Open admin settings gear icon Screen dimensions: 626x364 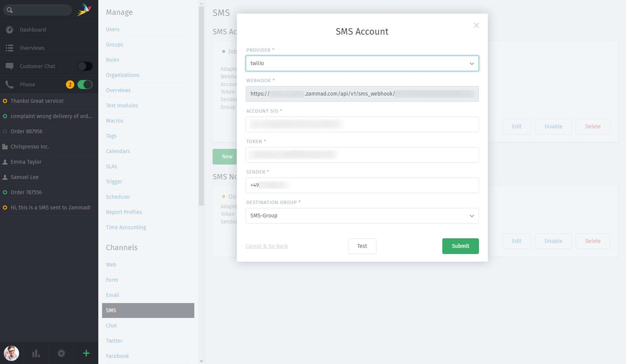61,353
